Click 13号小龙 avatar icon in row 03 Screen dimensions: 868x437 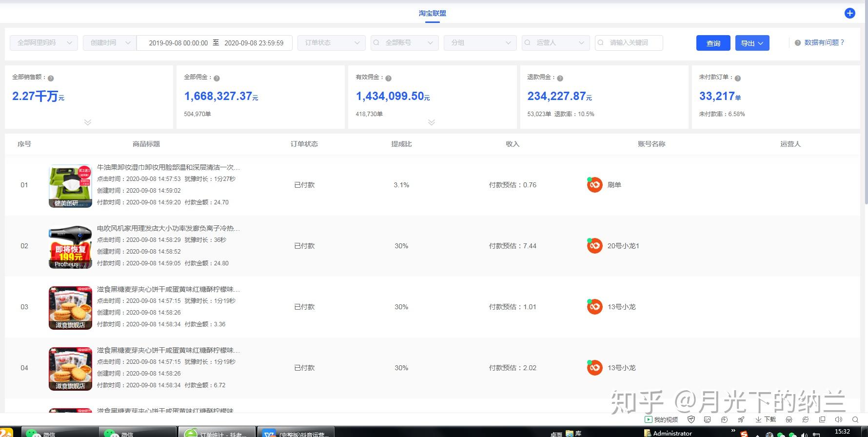point(594,307)
